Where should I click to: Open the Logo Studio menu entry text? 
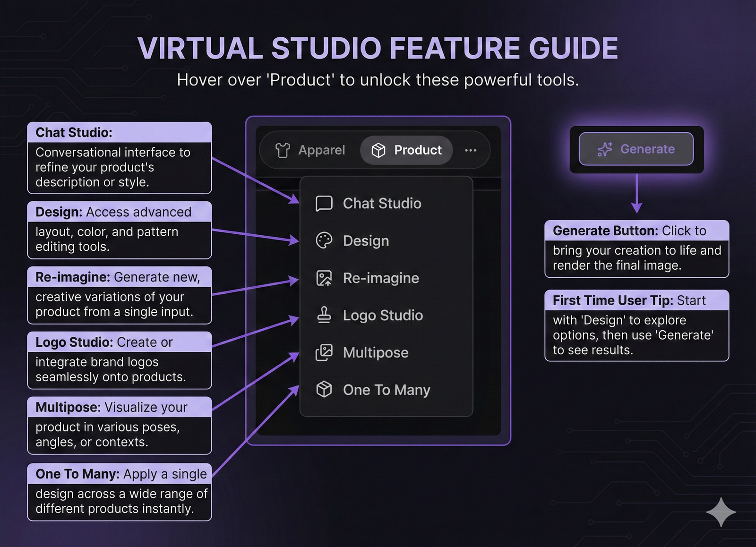383,315
